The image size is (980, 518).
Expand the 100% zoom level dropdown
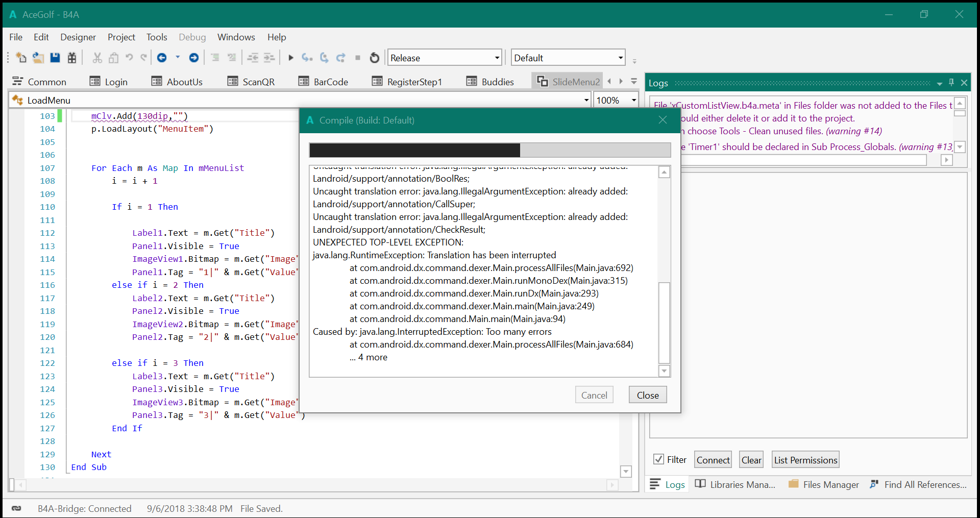point(633,100)
